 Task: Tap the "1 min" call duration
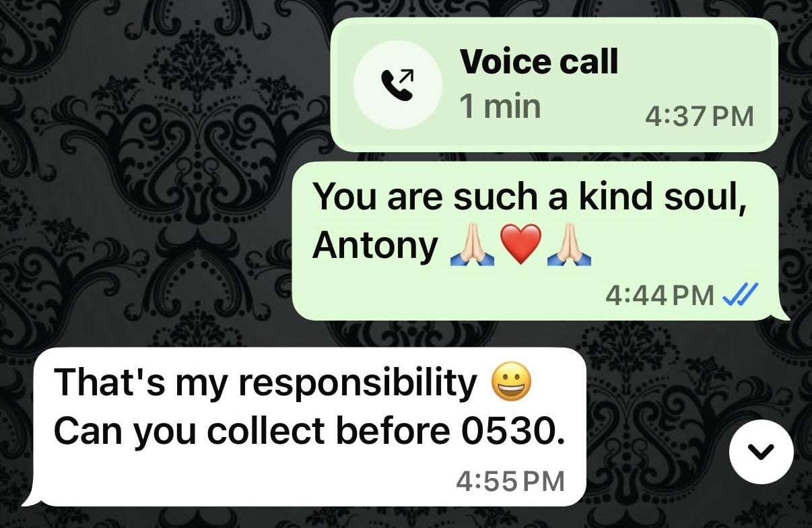point(500,106)
